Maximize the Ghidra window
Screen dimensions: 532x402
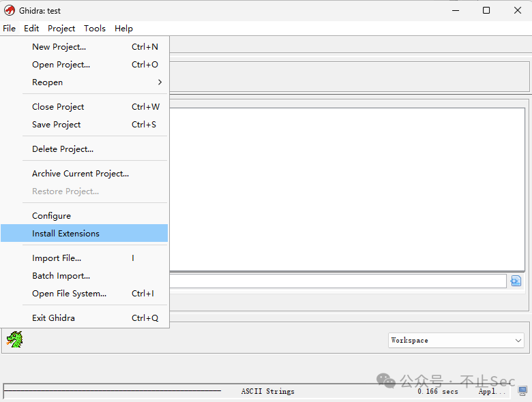486,10
